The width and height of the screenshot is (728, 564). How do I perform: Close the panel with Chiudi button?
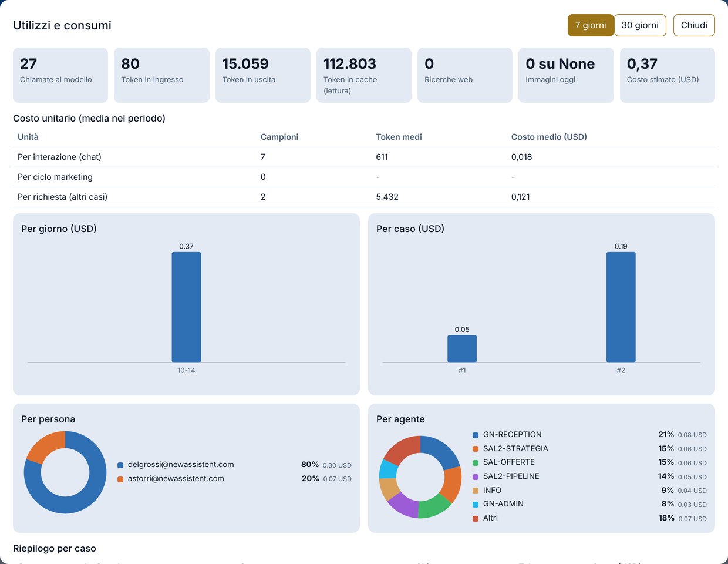click(694, 25)
